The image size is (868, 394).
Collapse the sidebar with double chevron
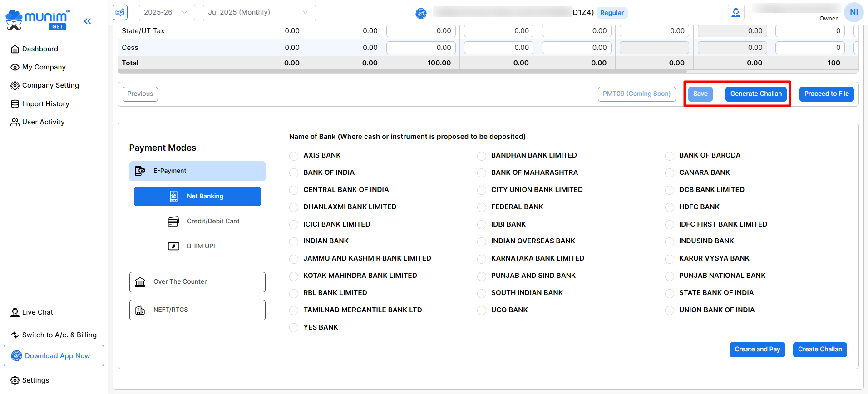coord(87,21)
